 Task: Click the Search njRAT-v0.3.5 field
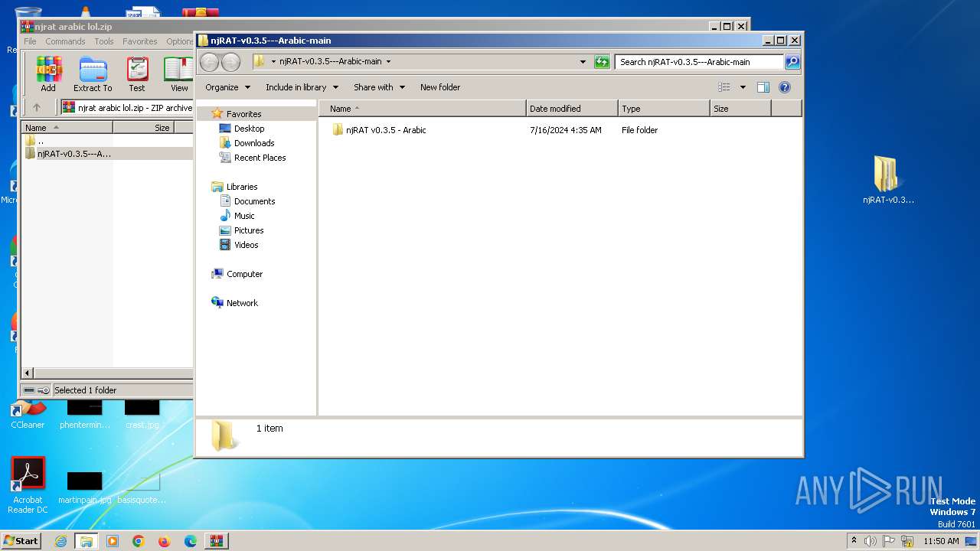(699, 62)
